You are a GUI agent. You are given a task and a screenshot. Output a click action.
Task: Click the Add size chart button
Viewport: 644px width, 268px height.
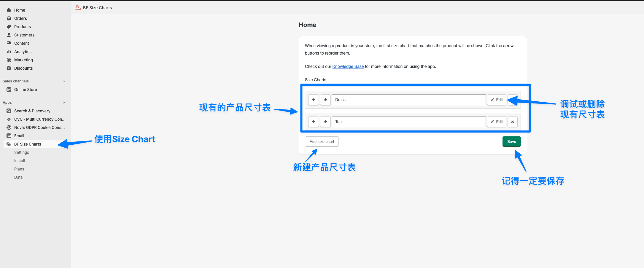click(322, 142)
